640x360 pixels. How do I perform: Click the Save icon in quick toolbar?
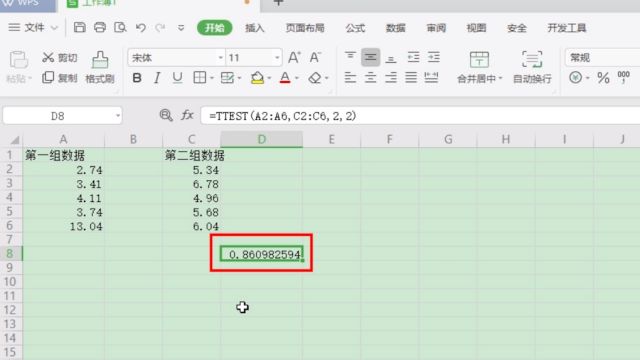80,28
